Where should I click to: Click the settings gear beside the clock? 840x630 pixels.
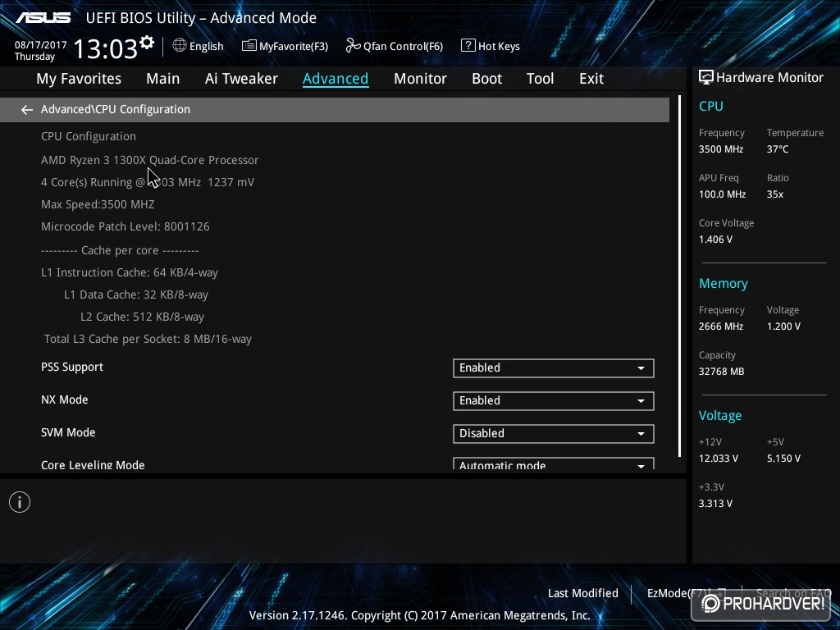pos(147,43)
